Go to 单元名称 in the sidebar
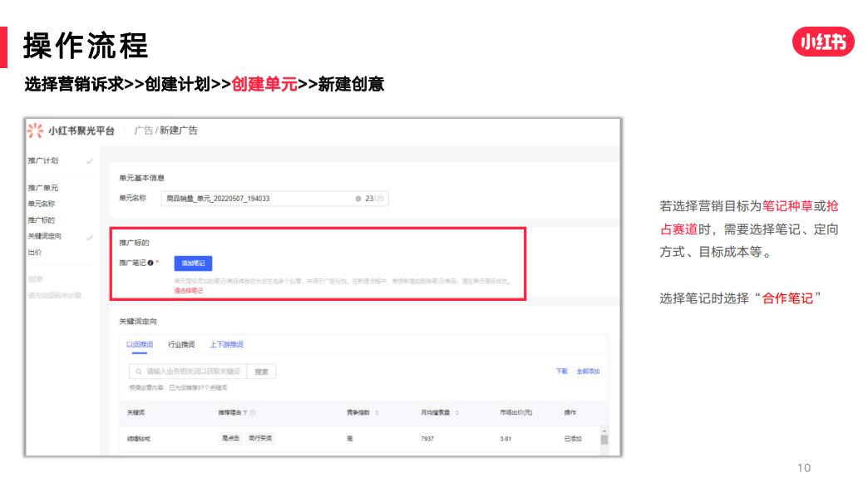The height and width of the screenshot is (483, 868). pyautogui.click(x=42, y=205)
